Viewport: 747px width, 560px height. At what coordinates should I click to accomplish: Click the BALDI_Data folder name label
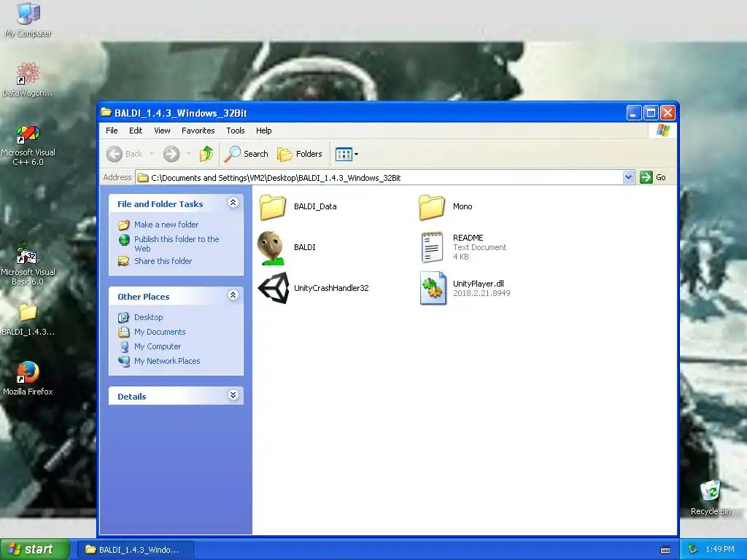click(x=315, y=206)
